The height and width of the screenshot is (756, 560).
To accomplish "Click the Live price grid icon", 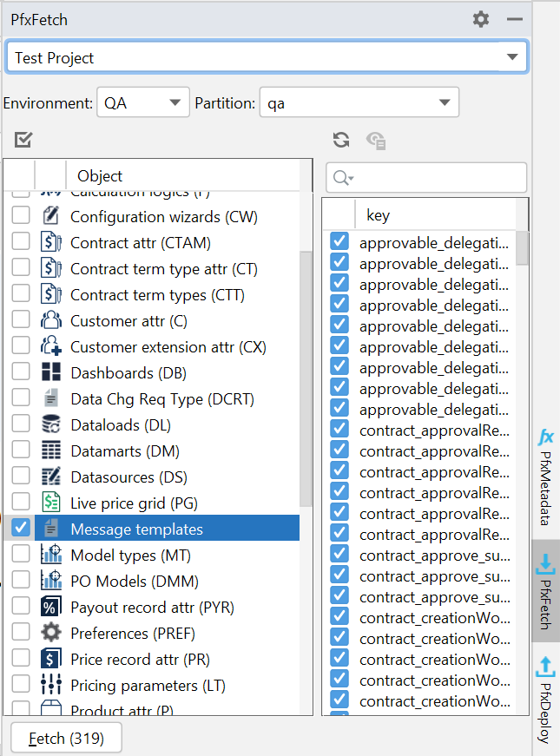I will tap(50, 503).
